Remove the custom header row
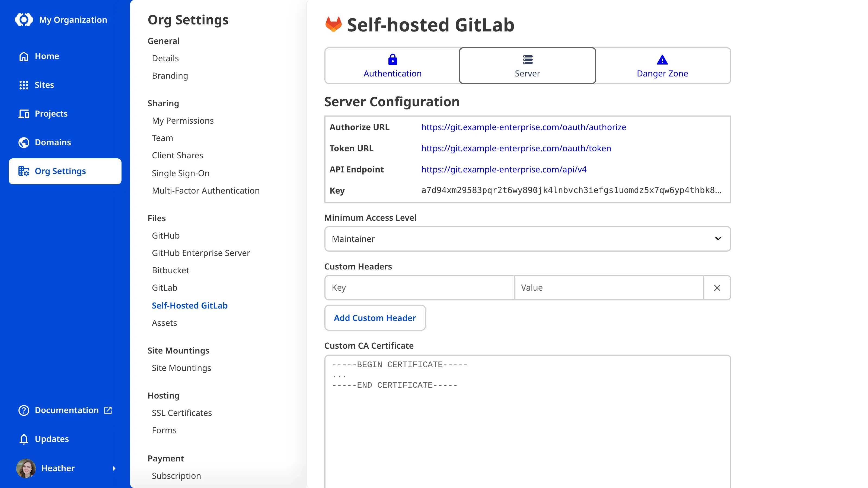The height and width of the screenshot is (488, 868). 717,288
